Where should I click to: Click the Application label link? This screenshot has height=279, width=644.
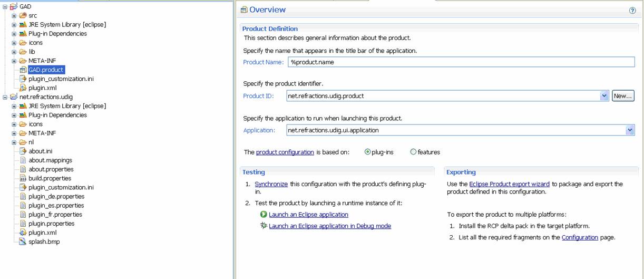tap(259, 130)
